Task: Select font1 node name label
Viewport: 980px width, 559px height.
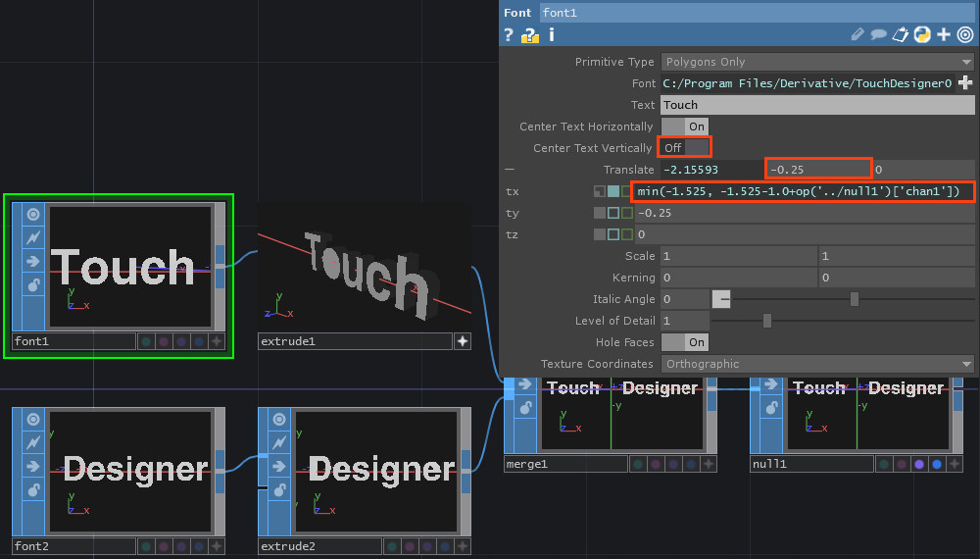Action: (73, 340)
